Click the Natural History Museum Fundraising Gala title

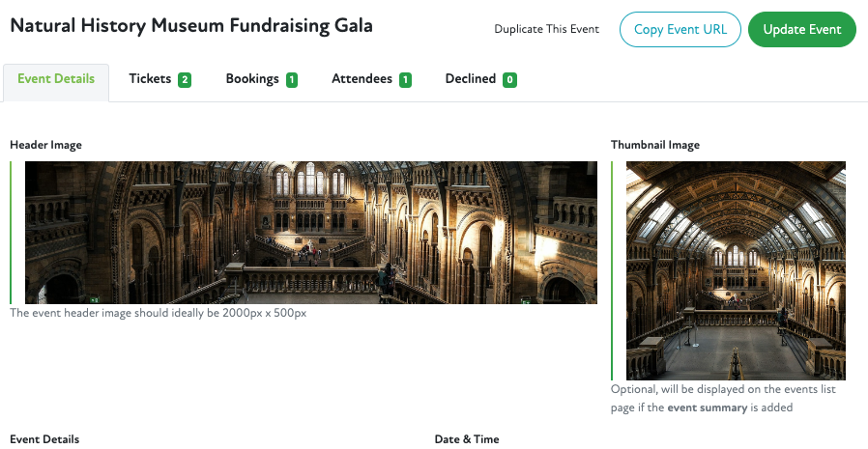click(190, 26)
